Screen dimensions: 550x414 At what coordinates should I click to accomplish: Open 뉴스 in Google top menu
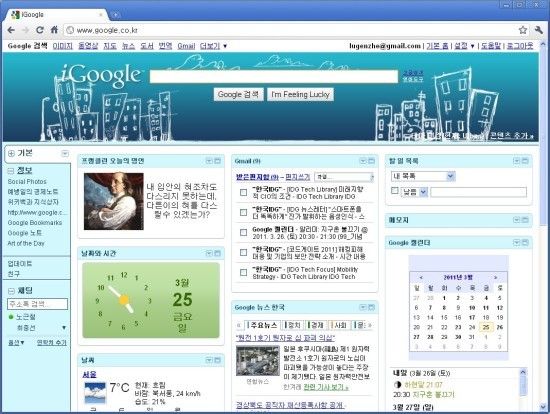128,46
